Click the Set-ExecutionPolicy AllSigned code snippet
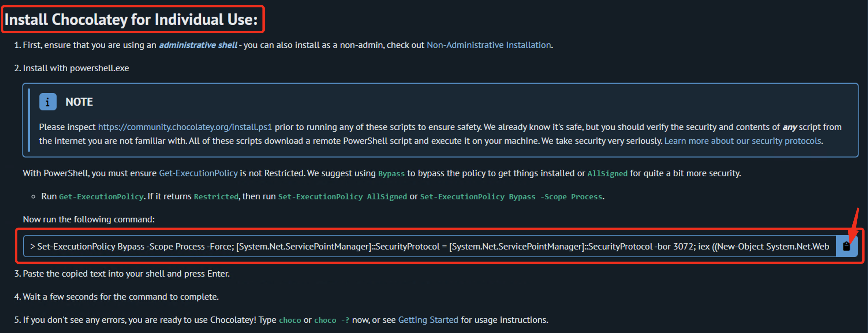Viewport: 868px width, 333px height. pos(342,196)
